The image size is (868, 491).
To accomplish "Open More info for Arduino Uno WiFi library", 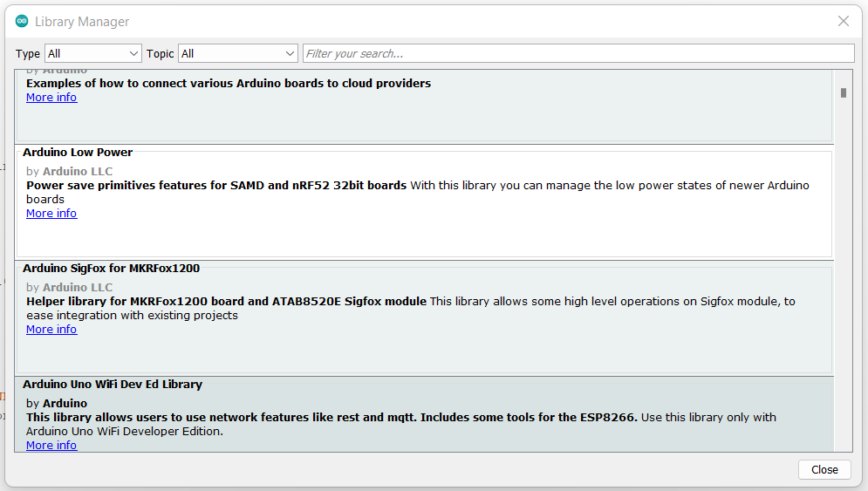I will [51, 445].
